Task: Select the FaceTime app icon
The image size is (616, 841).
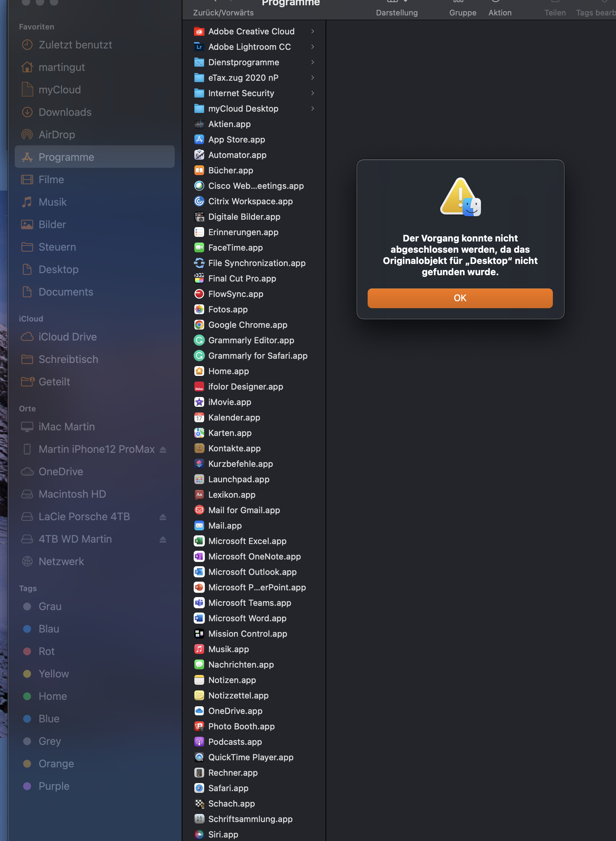Action: [x=199, y=248]
